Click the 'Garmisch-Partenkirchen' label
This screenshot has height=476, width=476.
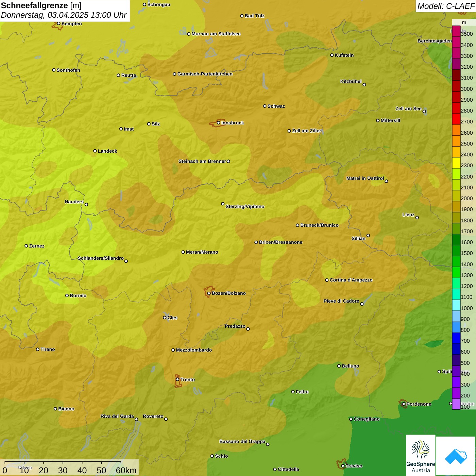click(205, 74)
